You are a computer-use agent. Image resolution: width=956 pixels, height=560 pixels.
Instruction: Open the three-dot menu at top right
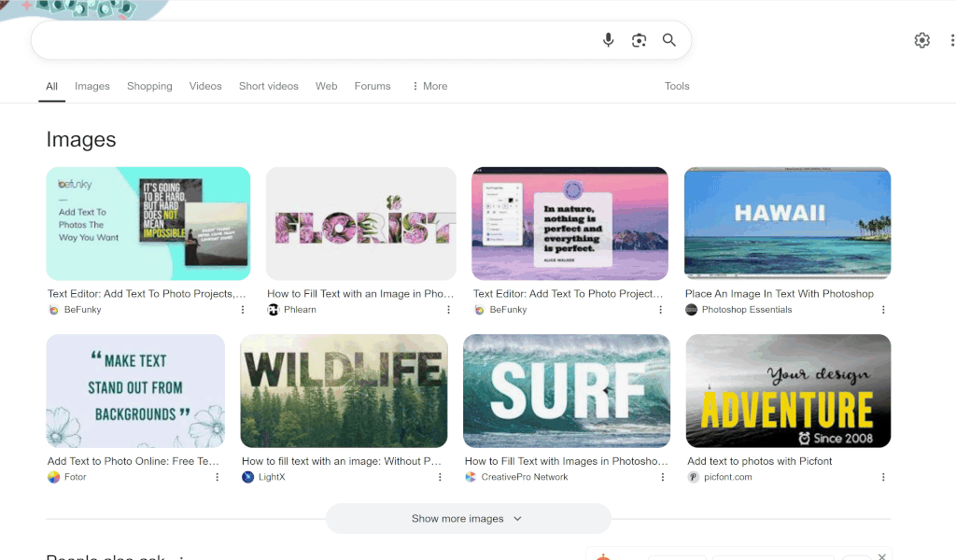tap(951, 40)
